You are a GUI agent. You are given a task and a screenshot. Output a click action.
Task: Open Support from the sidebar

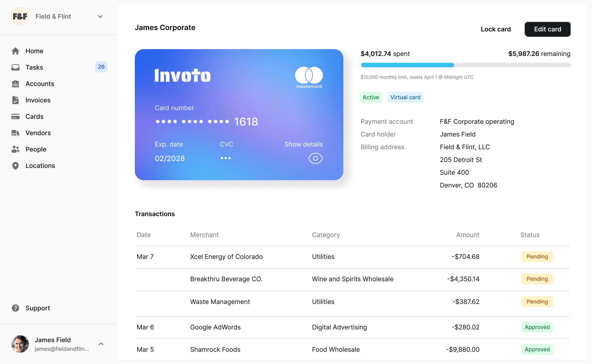pyautogui.click(x=38, y=308)
